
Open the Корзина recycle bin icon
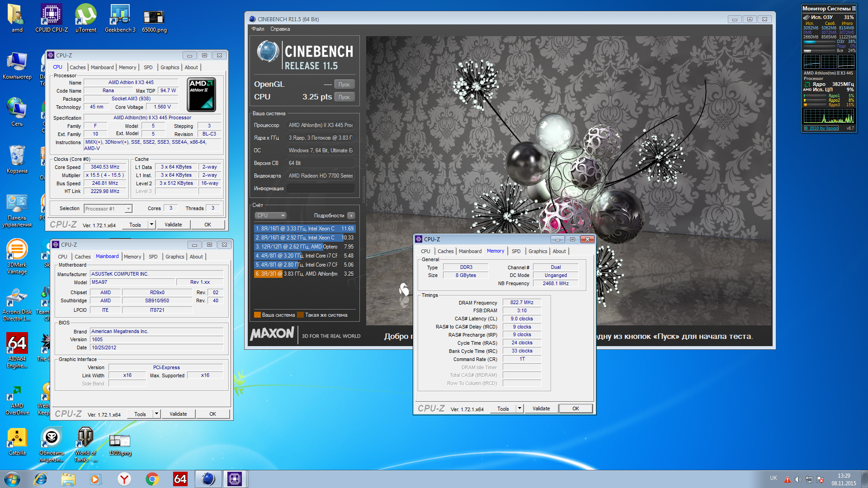pyautogui.click(x=17, y=159)
